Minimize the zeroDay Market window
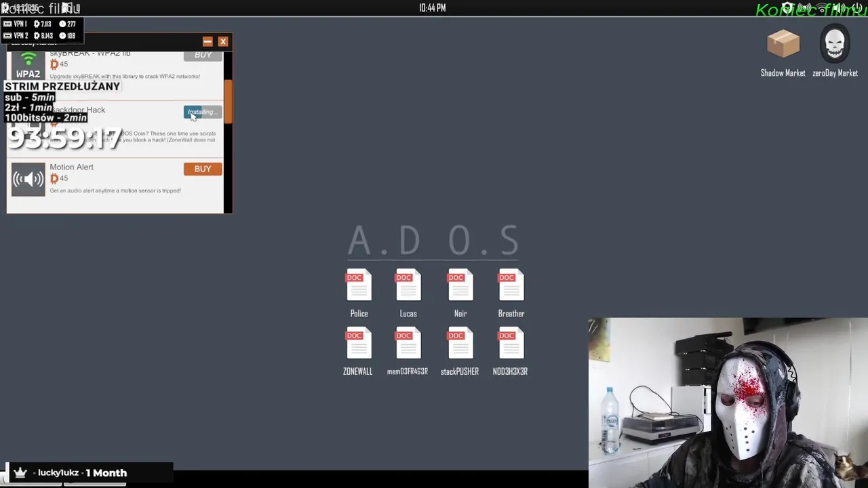 pyautogui.click(x=208, y=42)
